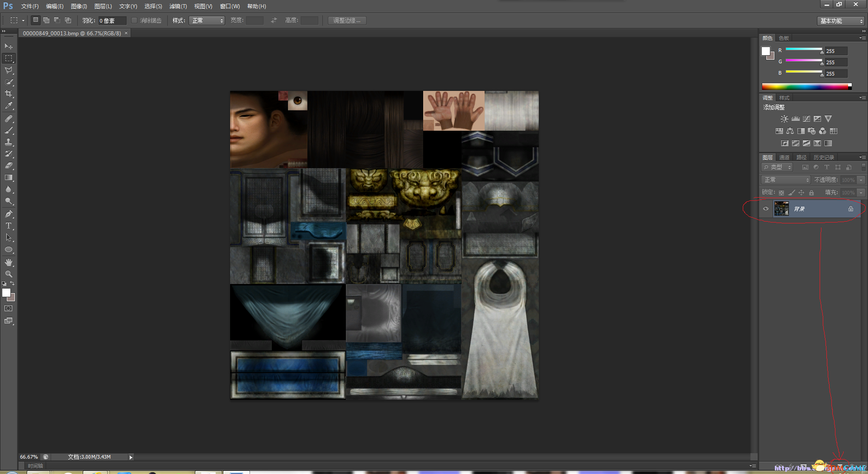868x474 pixels.
Task: Enable the 消除锯齿 anti-alias checkbox
Action: [134, 20]
